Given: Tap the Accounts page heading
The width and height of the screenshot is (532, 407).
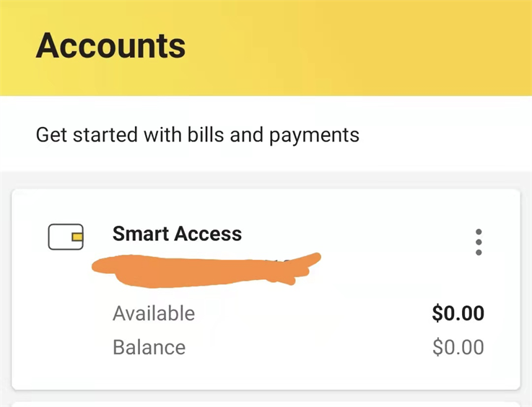Looking at the screenshot, I should coord(110,45).
